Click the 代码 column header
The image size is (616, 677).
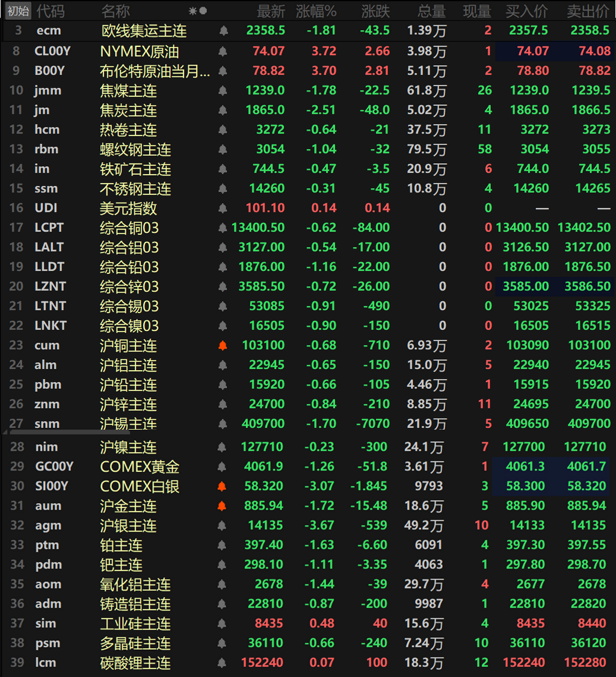(51, 11)
